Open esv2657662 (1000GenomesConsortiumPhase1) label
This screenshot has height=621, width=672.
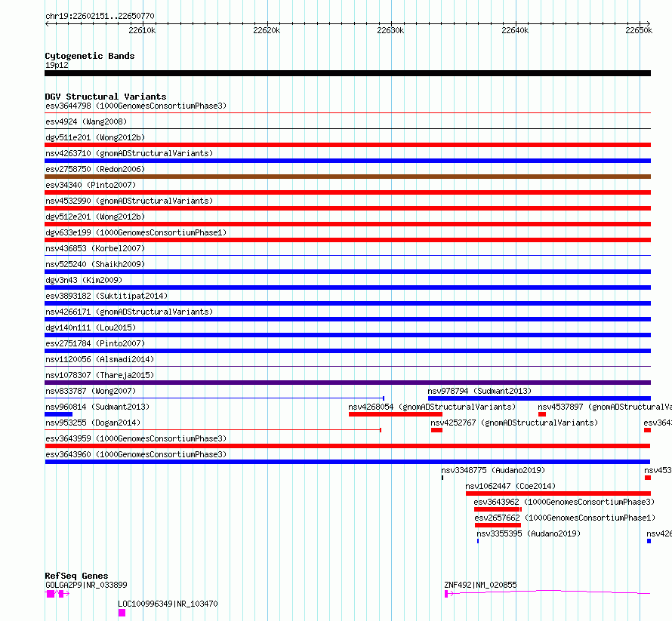565,518
